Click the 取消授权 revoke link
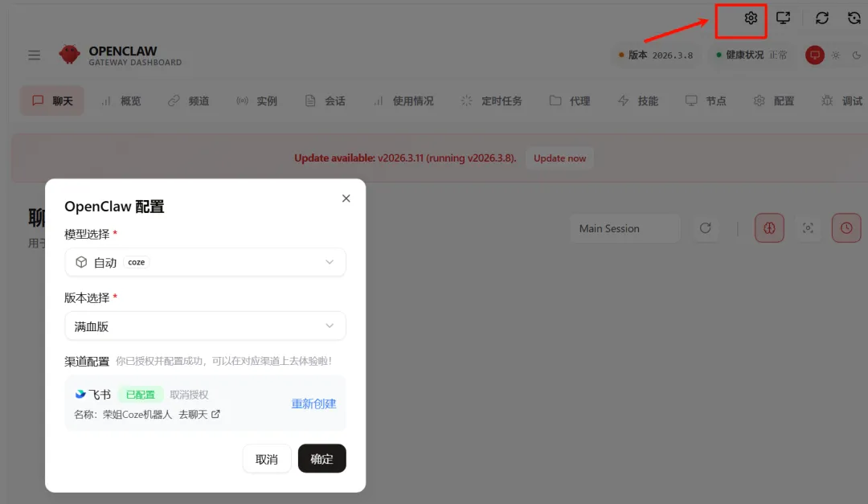The height and width of the screenshot is (504, 868). pos(189,395)
